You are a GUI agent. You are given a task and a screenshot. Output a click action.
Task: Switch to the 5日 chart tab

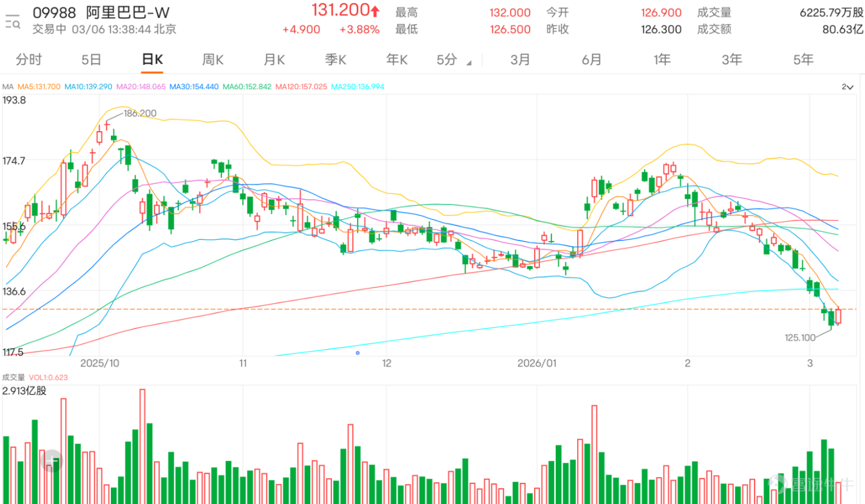pyautogui.click(x=91, y=59)
